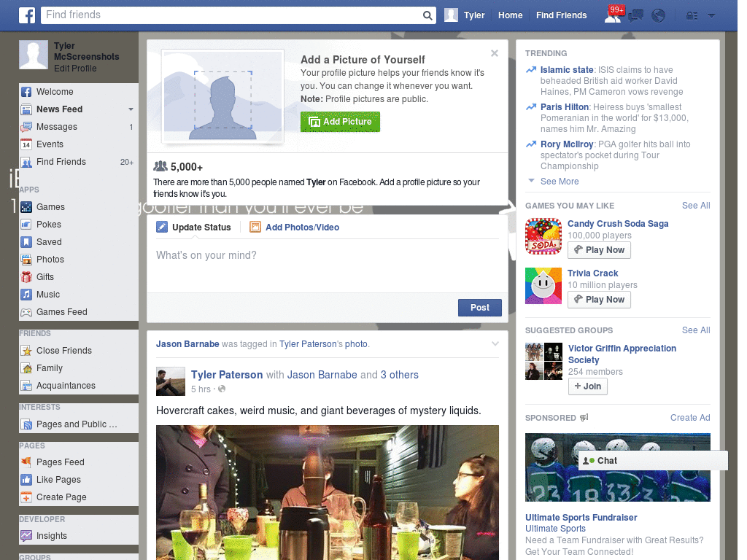Open the messages icon in top bar

tap(635, 16)
